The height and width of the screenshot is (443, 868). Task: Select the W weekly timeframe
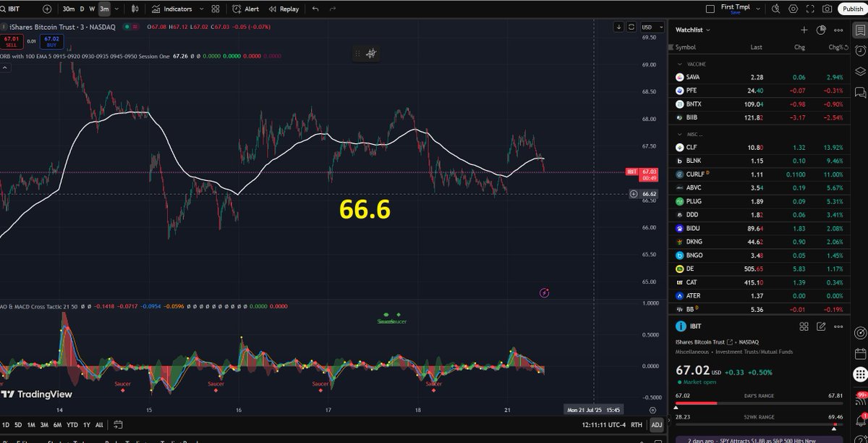click(x=92, y=9)
